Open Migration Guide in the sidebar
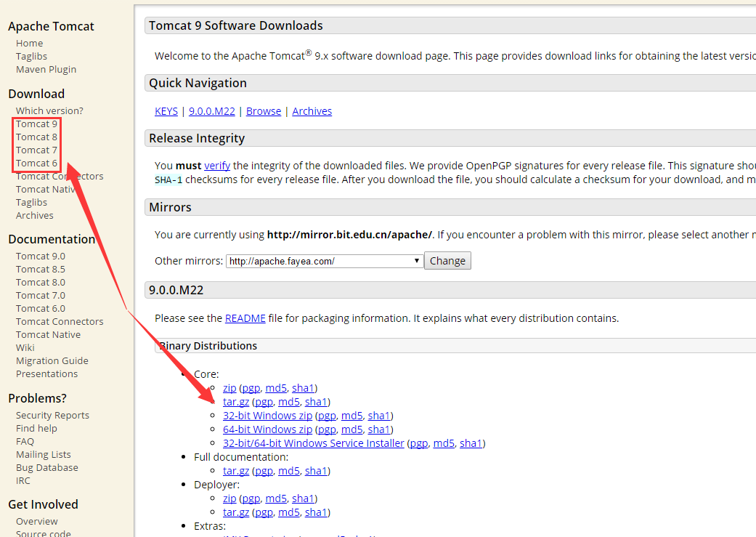 coord(52,361)
